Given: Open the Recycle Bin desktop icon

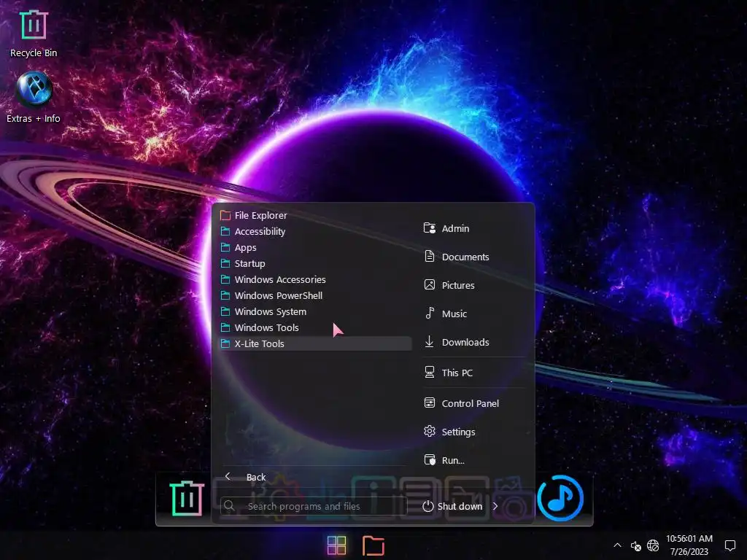Looking at the screenshot, I should [34, 34].
